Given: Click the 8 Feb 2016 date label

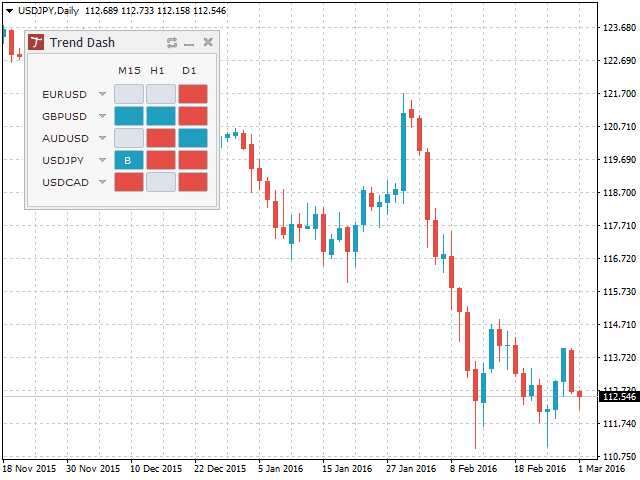Looking at the screenshot, I should tap(473, 469).
